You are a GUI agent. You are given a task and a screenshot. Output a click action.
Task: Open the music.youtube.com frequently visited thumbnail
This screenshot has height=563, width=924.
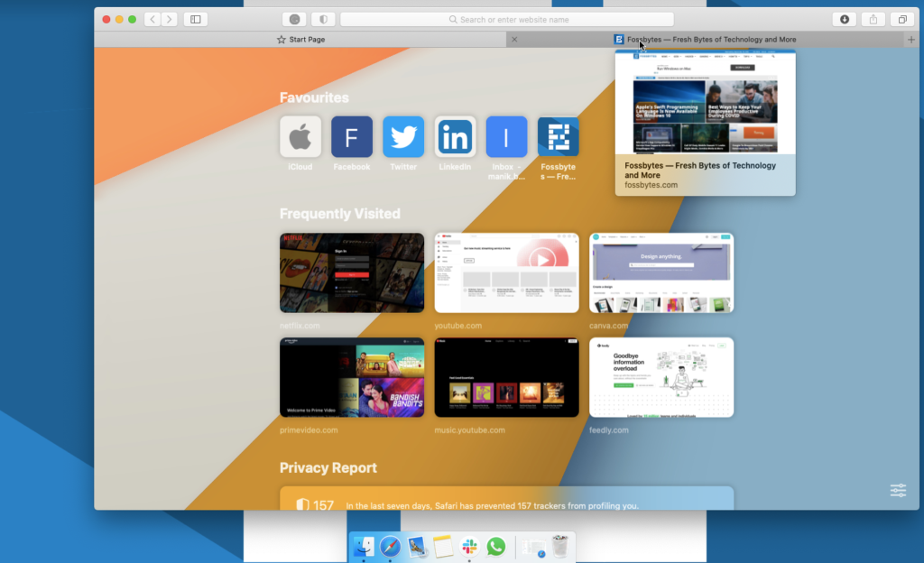(507, 377)
